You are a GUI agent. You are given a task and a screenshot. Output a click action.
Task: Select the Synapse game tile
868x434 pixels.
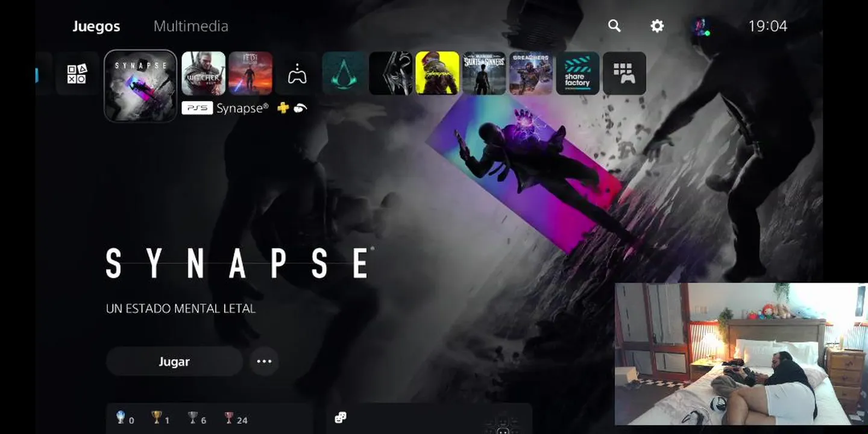140,86
